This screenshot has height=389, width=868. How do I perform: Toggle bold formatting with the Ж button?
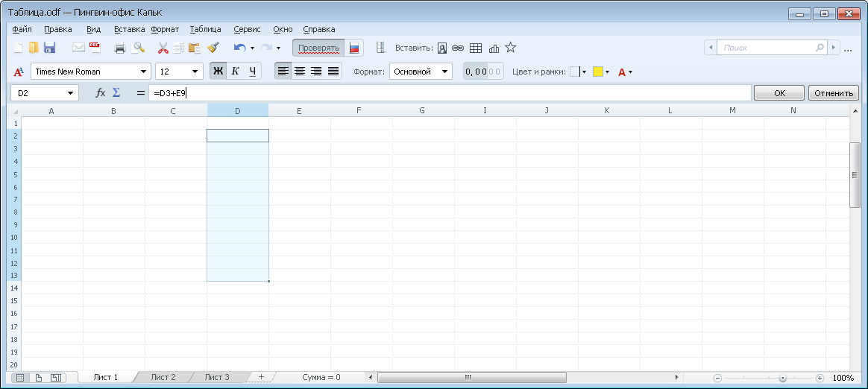(218, 72)
